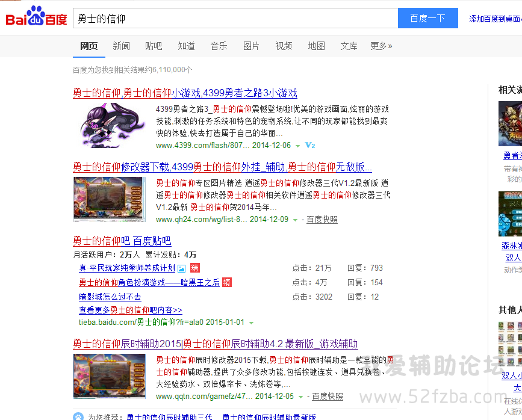
Task: Switch to the 贴吧 tab
Action: click(x=154, y=46)
